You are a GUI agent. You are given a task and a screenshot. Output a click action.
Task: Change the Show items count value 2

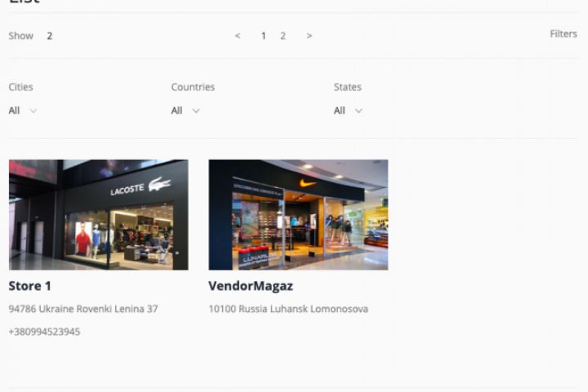50,36
